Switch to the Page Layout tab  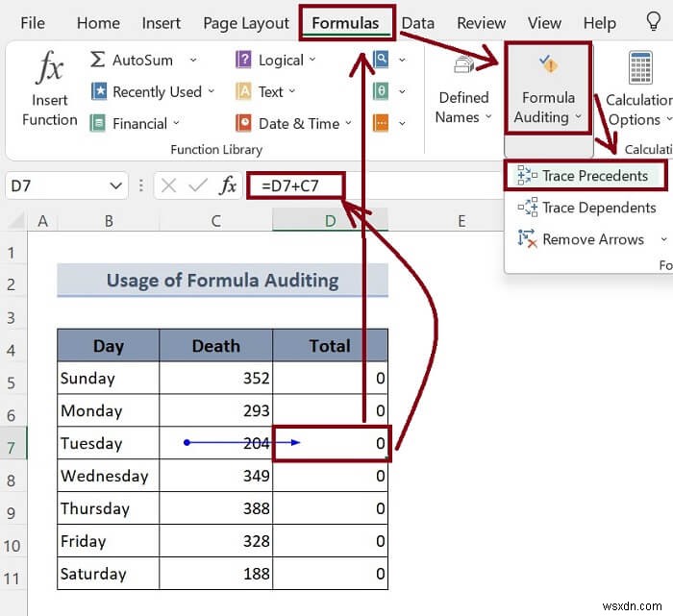(246, 24)
